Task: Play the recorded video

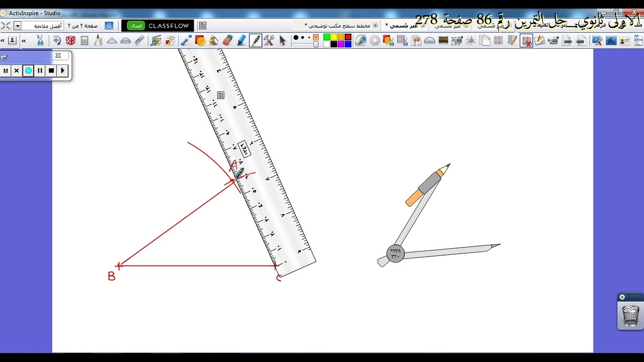Action: (62, 71)
